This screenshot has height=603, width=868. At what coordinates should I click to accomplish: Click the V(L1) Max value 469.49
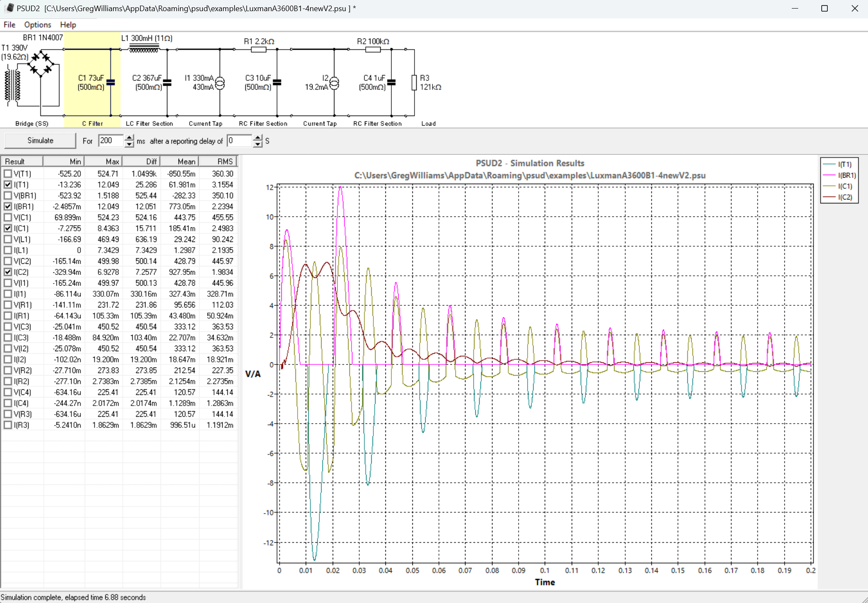[108, 239]
